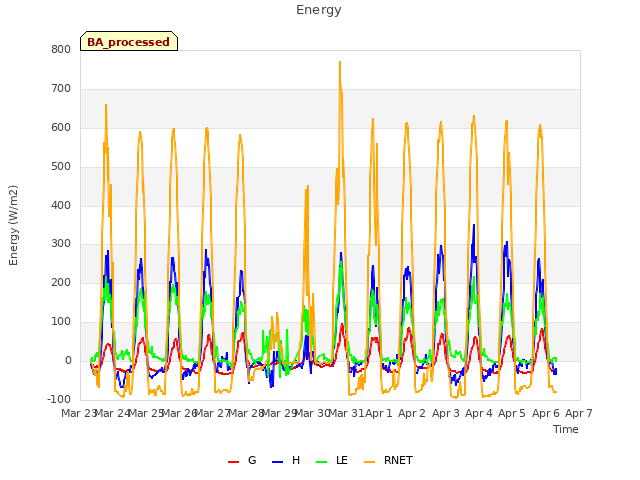The image size is (640, 480).
Task: Click the Energy (W/m2) y-axis label
Action: [13, 225]
